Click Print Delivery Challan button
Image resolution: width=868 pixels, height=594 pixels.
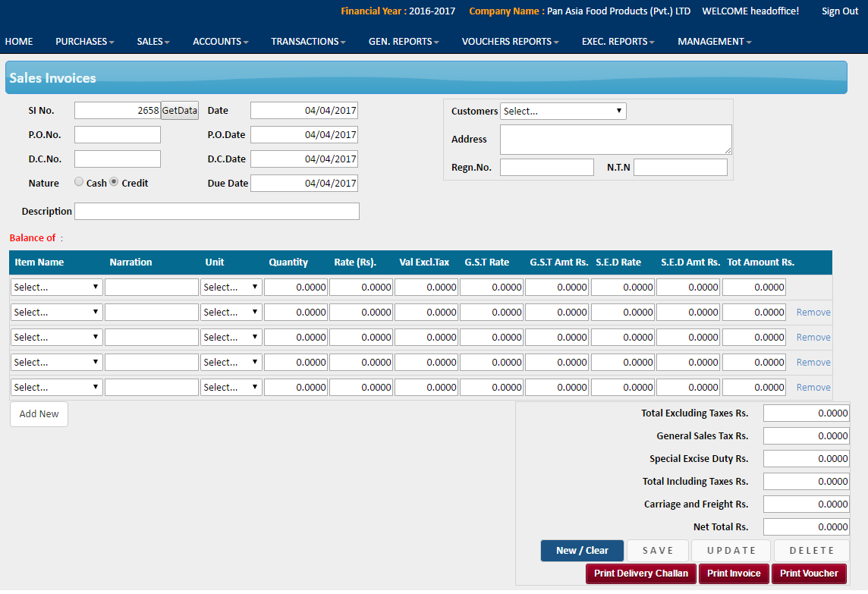tap(640, 574)
